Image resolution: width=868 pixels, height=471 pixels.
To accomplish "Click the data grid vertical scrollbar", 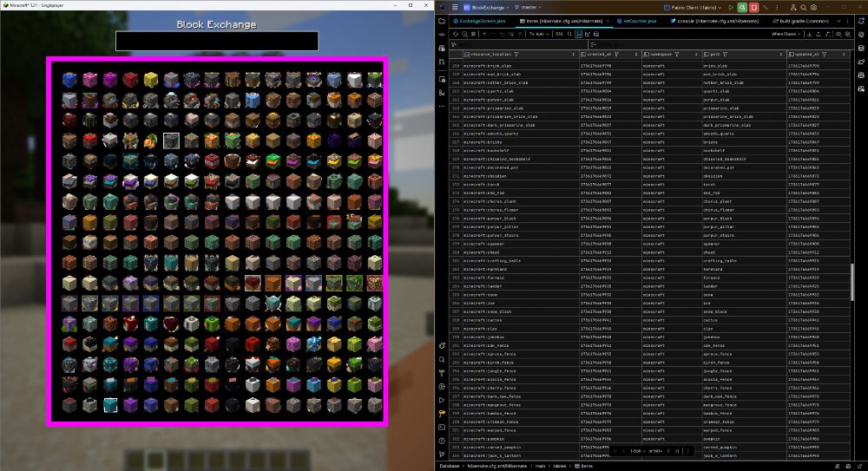I will [852, 282].
